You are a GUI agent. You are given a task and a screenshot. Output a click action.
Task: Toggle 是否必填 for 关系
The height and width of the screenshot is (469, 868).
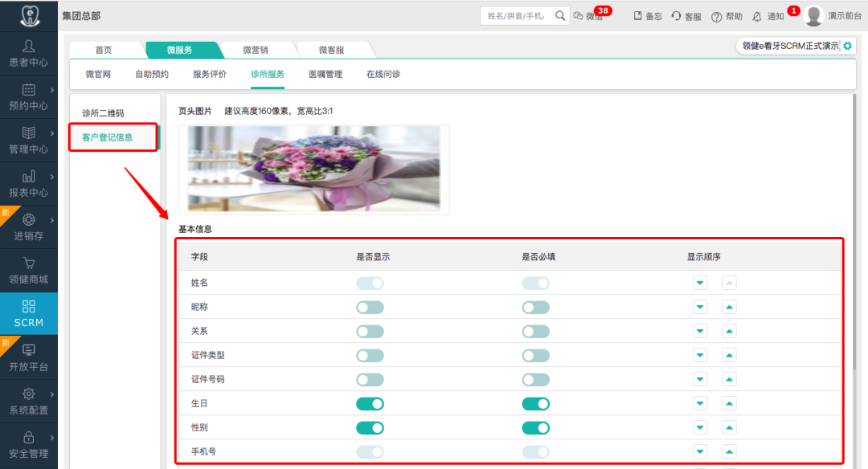click(536, 332)
